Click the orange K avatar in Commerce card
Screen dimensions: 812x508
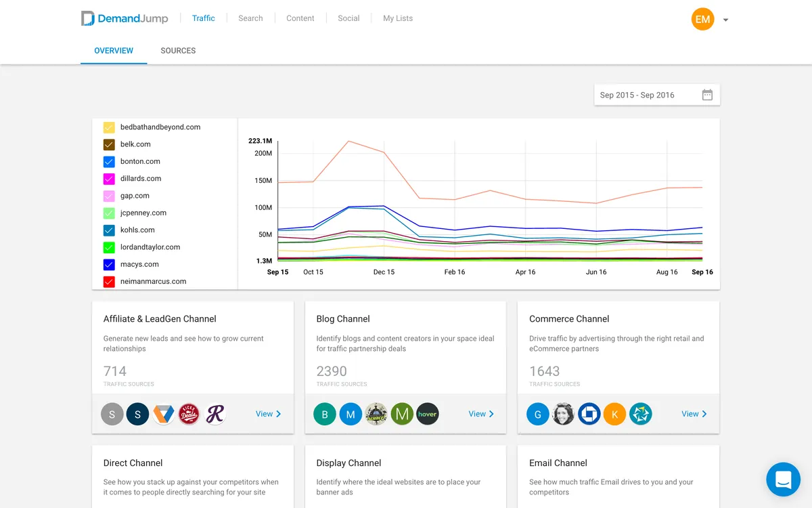tap(614, 414)
